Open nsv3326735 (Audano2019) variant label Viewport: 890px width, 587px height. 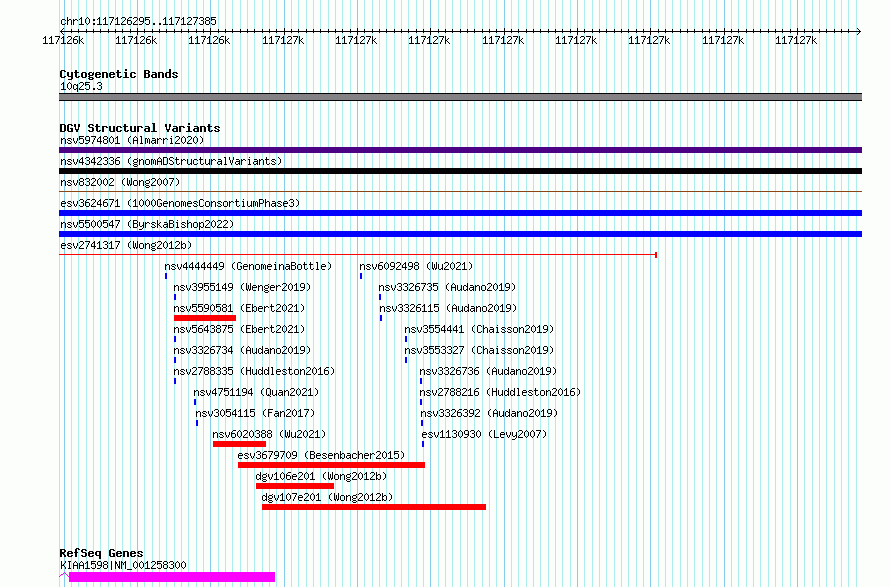tap(447, 287)
